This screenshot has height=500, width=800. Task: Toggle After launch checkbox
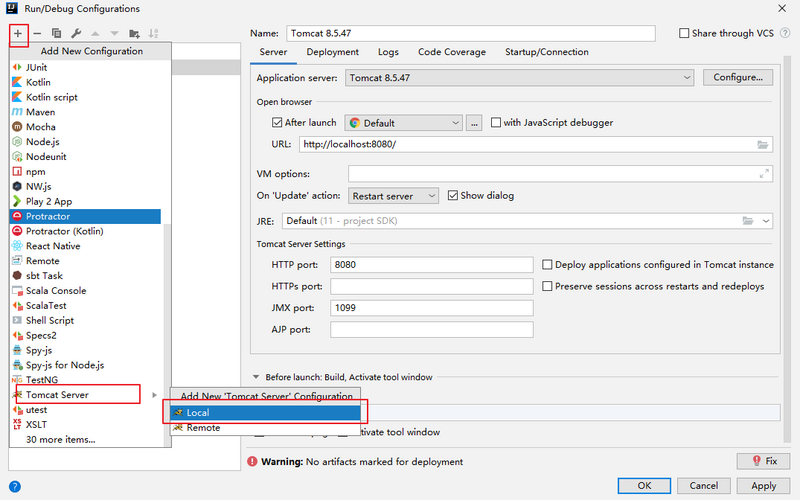point(277,122)
